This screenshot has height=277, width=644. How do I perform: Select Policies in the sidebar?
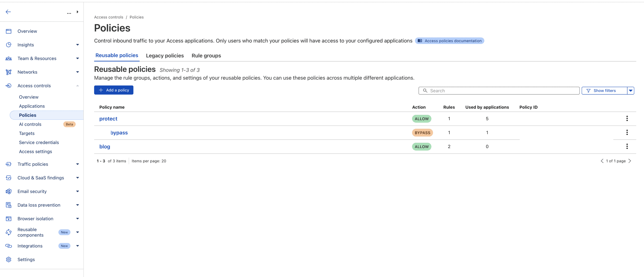[47, 115]
